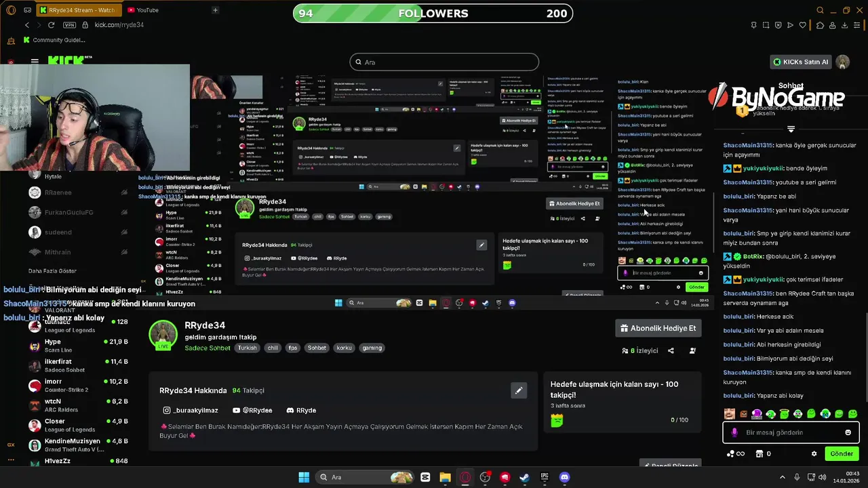Viewport: 868px width, 488px height.
Task: Select the gaming tag
Action: [372, 348]
